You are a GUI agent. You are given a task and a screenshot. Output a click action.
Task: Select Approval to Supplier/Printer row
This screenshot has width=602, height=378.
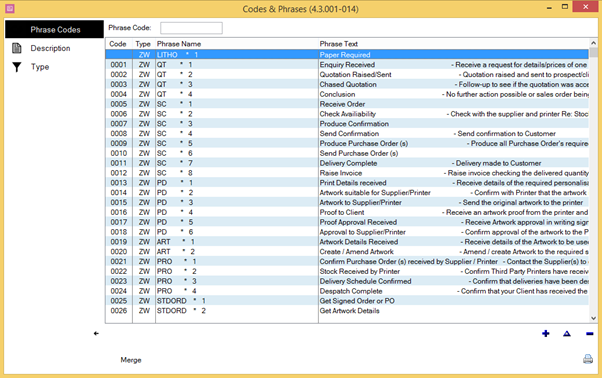(x=347, y=232)
